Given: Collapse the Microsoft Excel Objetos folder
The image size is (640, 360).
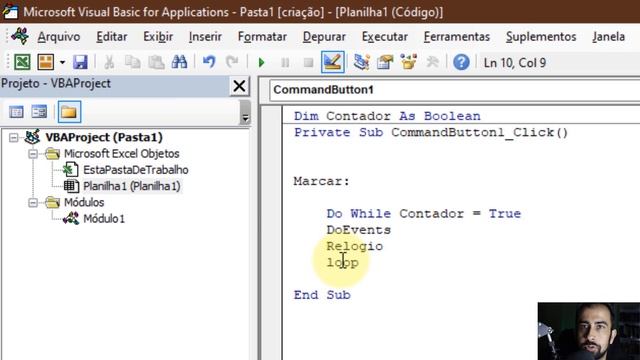Looking at the screenshot, I should pos(33,154).
